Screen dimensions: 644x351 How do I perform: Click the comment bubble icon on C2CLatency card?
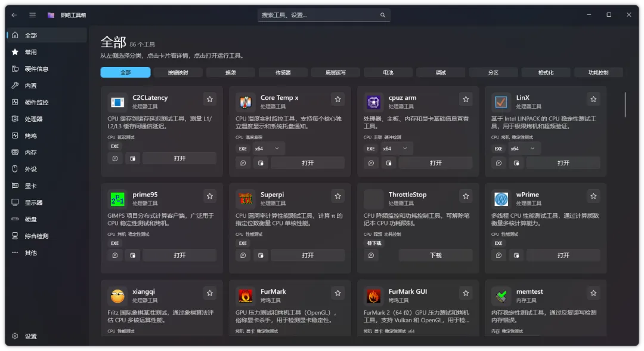pos(115,158)
